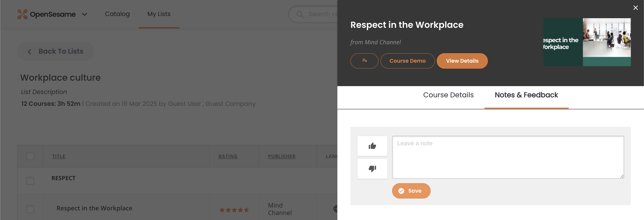The width and height of the screenshot is (644, 220).
Task: Switch to the Course Details tab
Action: [x=448, y=95]
